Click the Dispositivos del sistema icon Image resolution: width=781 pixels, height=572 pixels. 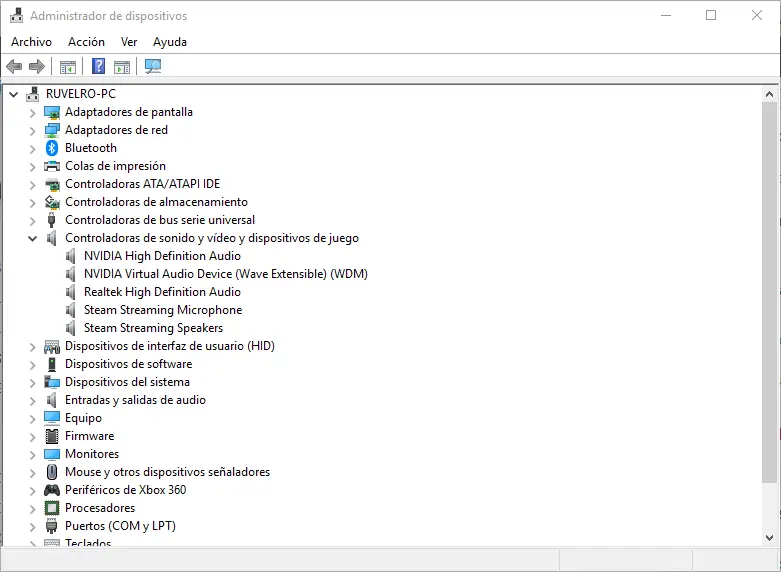pos(52,382)
